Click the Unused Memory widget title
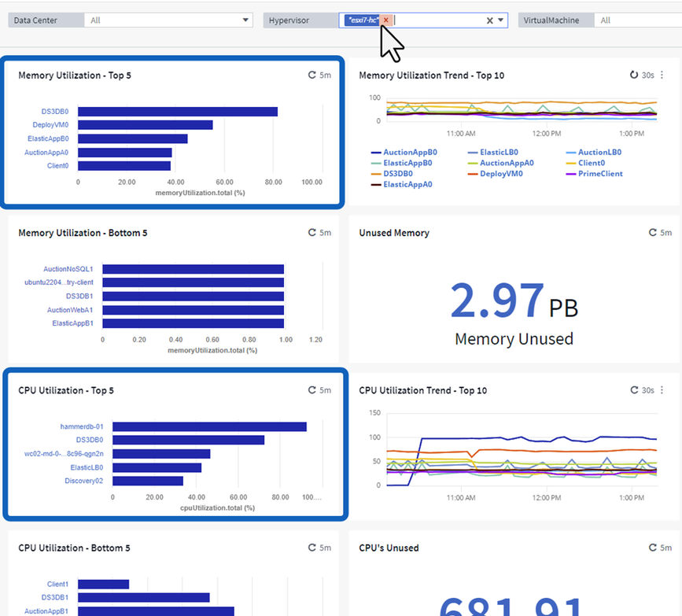Screen dimensions: 682x616 point(394,233)
